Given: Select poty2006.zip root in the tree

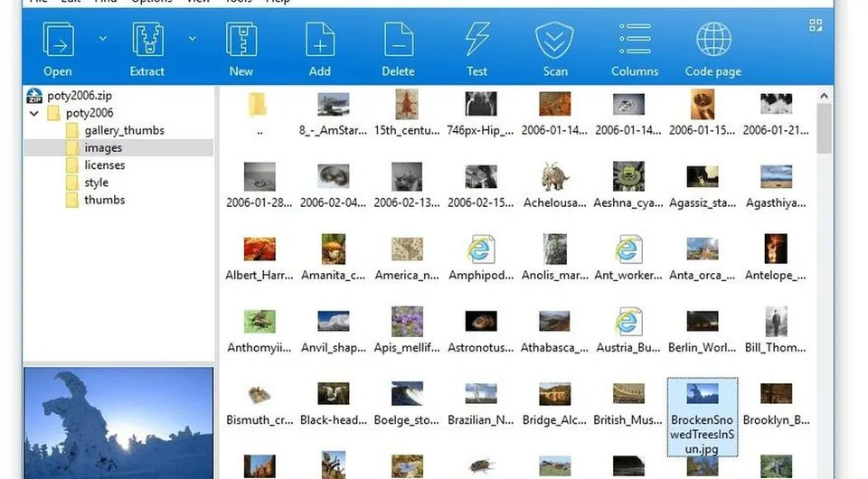Looking at the screenshot, I should click(x=70, y=95).
